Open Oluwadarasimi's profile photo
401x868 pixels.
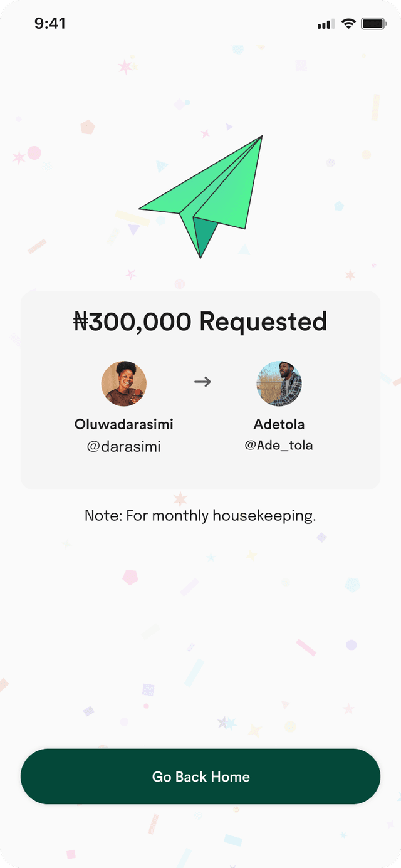pyautogui.click(x=124, y=384)
